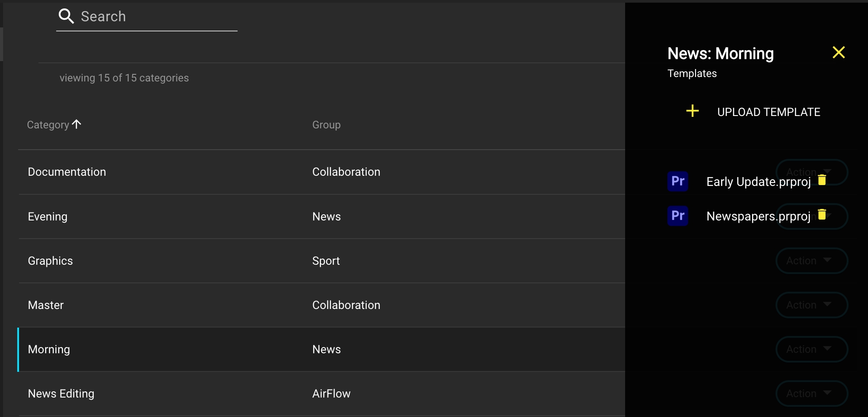Toggle sort order with Category arrow
The height and width of the screenshot is (417, 868).
point(77,124)
